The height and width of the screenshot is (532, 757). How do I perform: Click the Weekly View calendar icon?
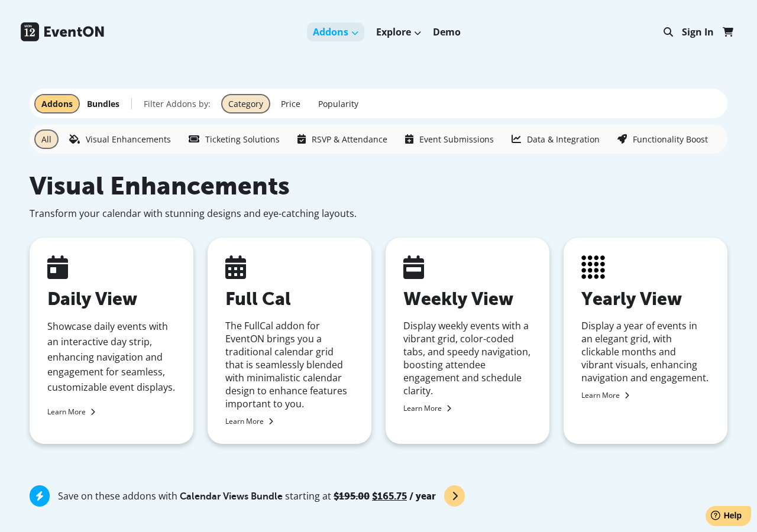pyautogui.click(x=413, y=267)
